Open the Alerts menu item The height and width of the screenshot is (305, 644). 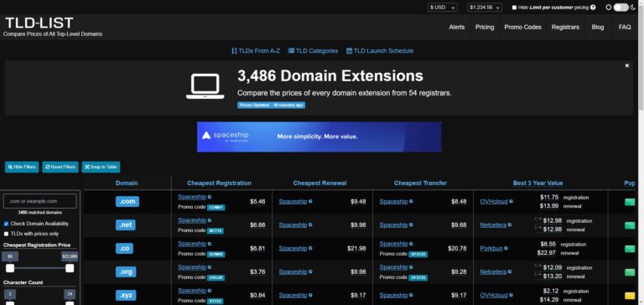pyautogui.click(x=457, y=27)
